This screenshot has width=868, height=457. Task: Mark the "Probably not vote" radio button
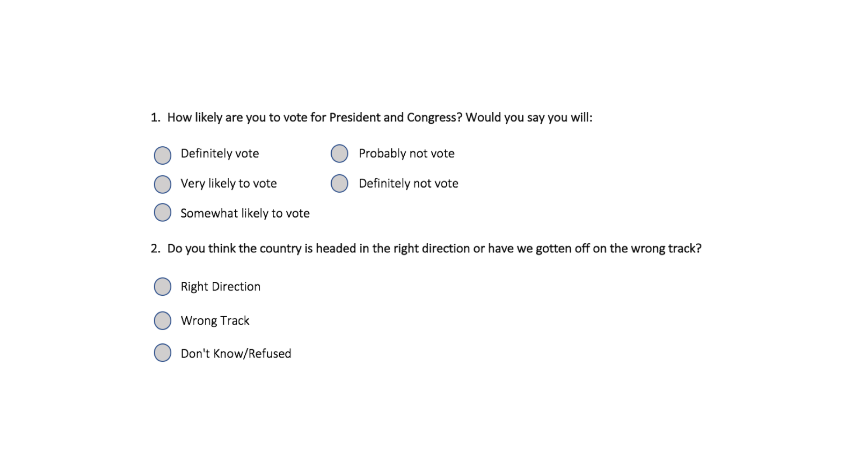point(340,153)
